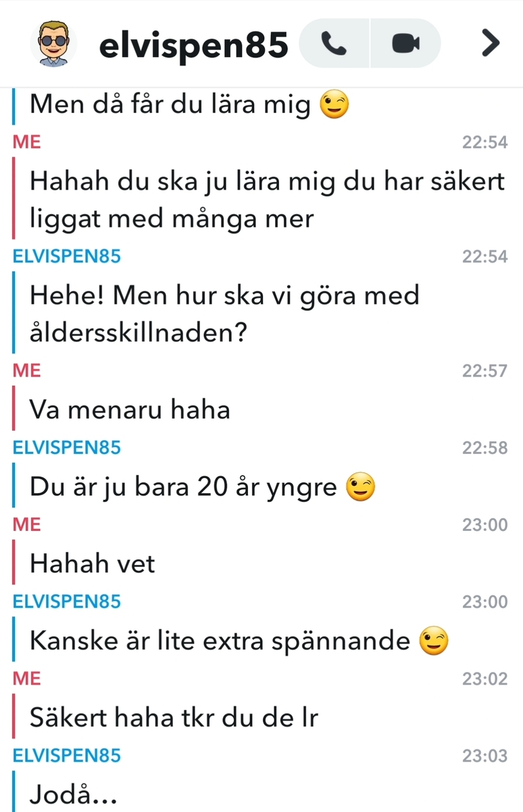Select the message 'Säkert haha tkr du de lr'

pos(174,717)
